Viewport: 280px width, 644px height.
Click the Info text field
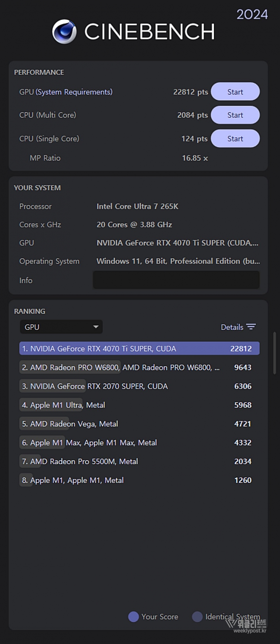click(x=176, y=280)
